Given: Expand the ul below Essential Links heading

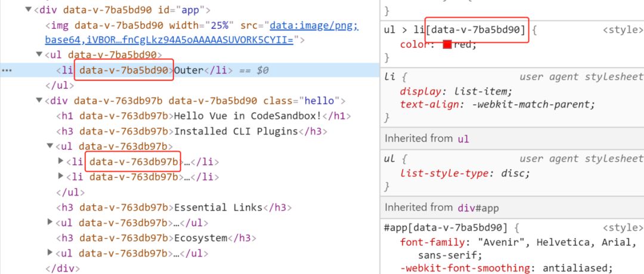Looking at the screenshot, I should point(50,222).
